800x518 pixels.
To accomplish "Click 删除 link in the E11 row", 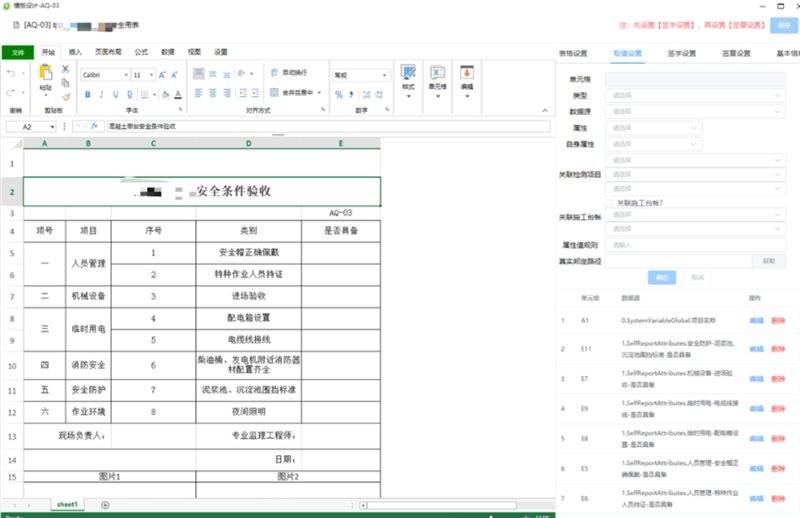I will [778, 349].
